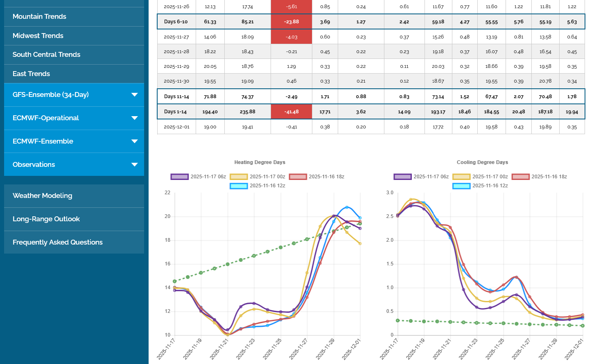This screenshot has width=594, height=364.
Task: Open Frequently Asked Questions
Action: pos(58,243)
